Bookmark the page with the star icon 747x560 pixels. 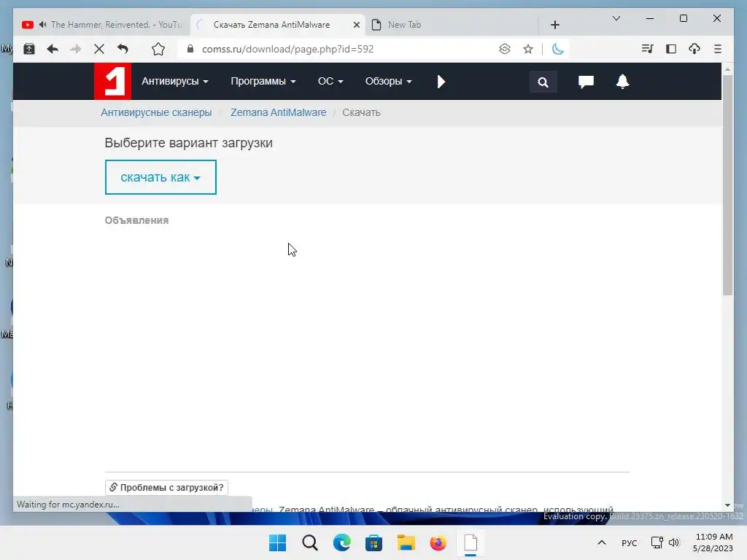click(528, 49)
